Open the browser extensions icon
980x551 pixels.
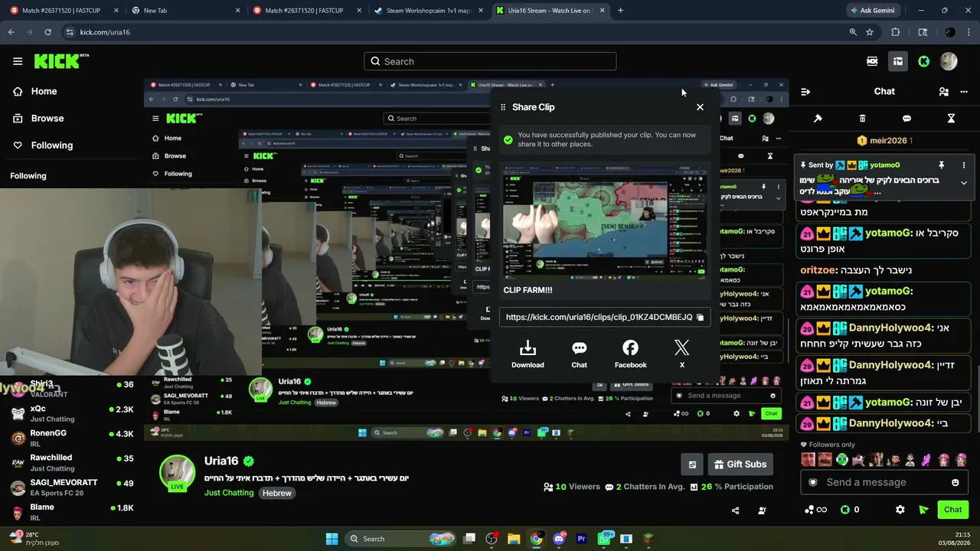point(896,32)
